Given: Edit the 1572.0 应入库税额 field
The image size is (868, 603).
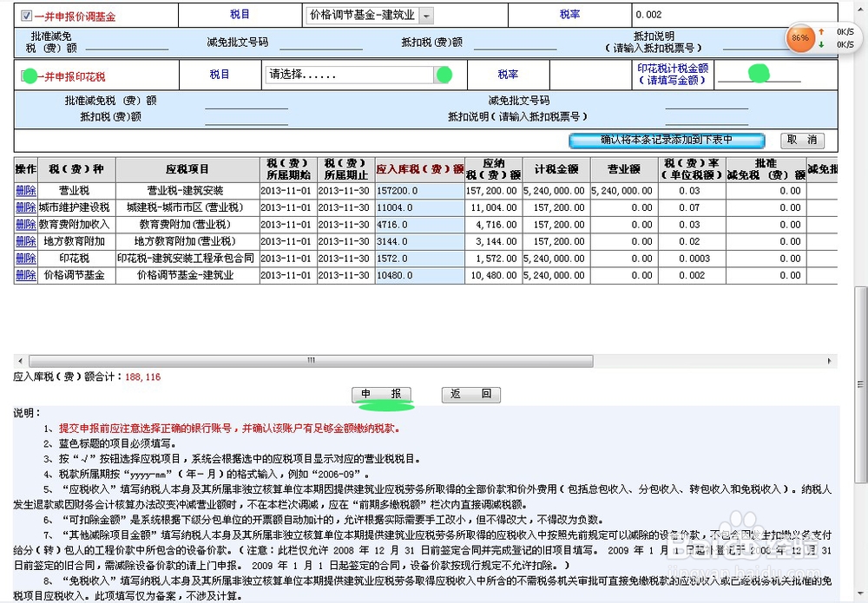Looking at the screenshot, I should tap(419, 259).
